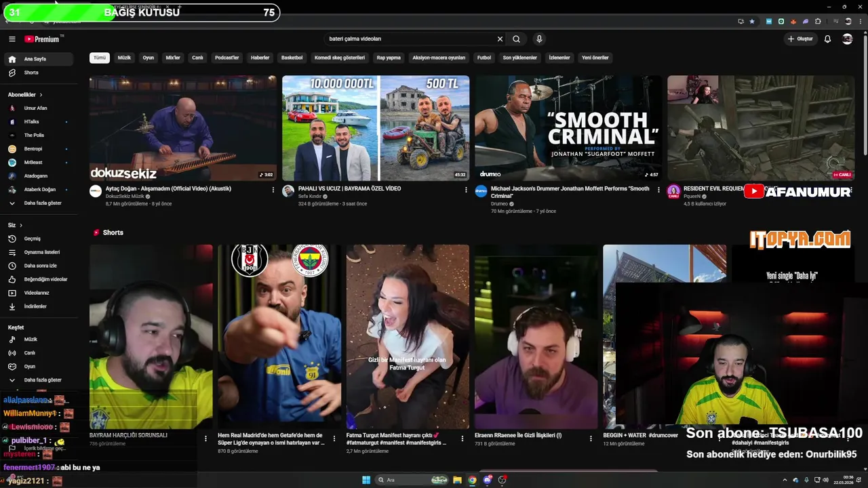This screenshot has width=868, height=488.
Task: Open options for PAHALI VS UCUZ video
Action: [466, 190]
